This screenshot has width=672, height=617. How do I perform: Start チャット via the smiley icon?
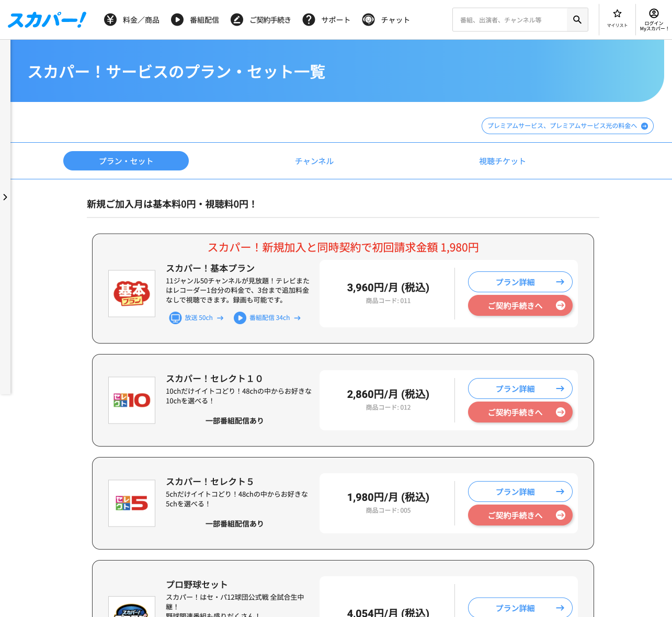pos(369,19)
